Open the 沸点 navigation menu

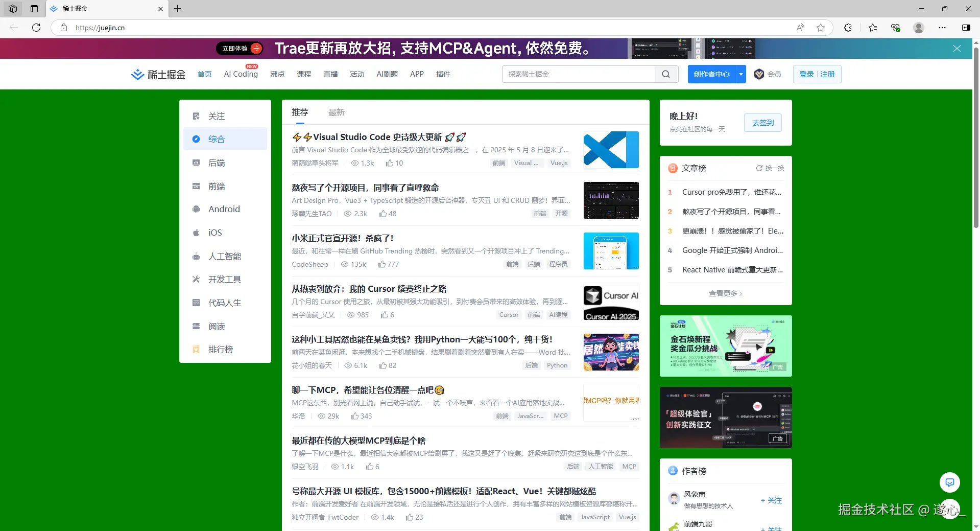click(x=277, y=74)
